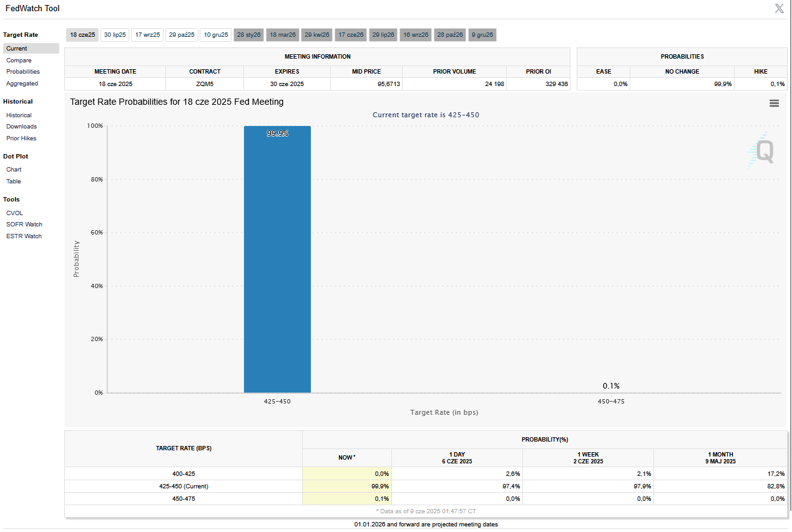Viewport: 792px width, 532px height.
Task: Launch the CVOL tool
Action: click(x=14, y=213)
